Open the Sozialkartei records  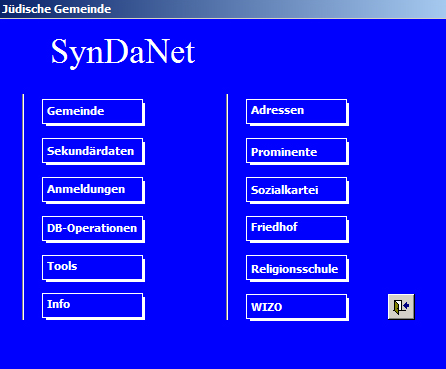[x=297, y=190]
